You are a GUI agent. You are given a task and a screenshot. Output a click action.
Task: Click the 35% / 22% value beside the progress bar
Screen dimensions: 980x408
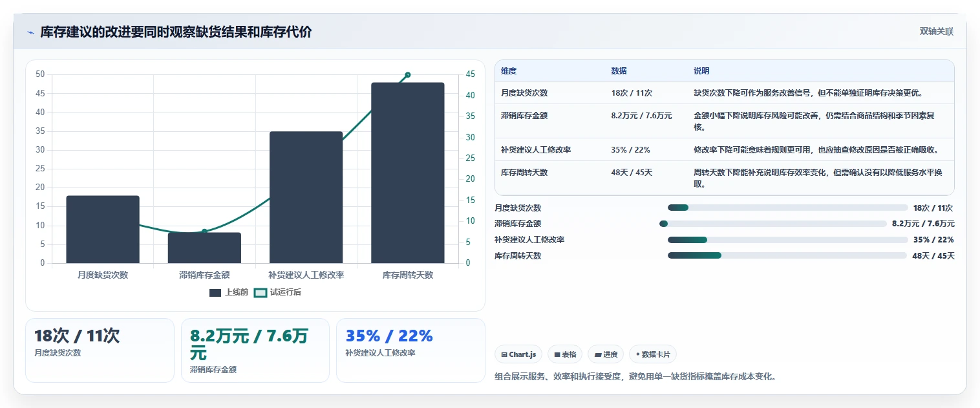[x=933, y=240]
